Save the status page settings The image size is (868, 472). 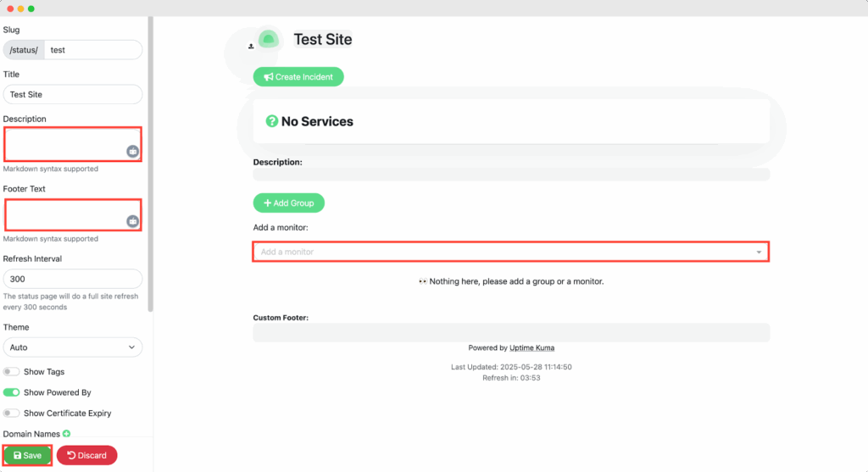(28, 455)
